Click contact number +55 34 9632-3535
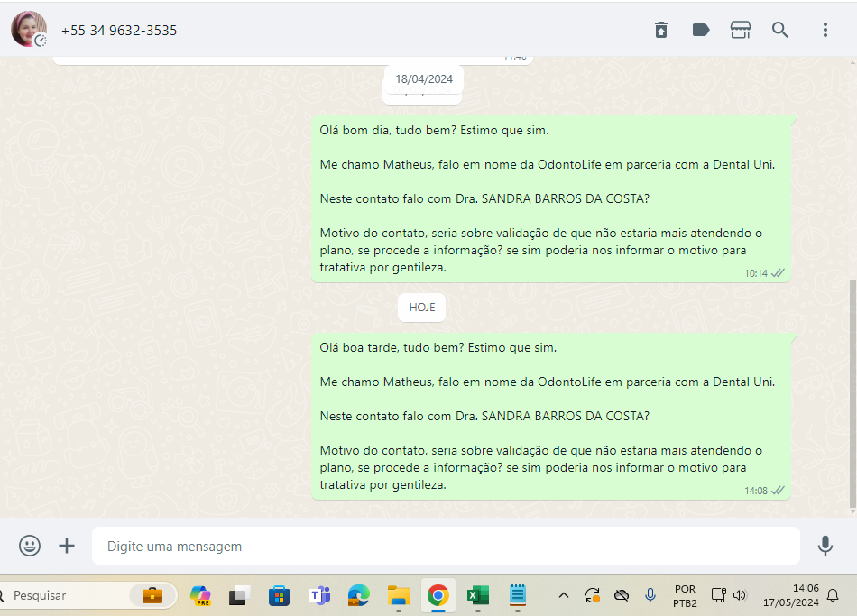857x616 pixels. (119, 31)
